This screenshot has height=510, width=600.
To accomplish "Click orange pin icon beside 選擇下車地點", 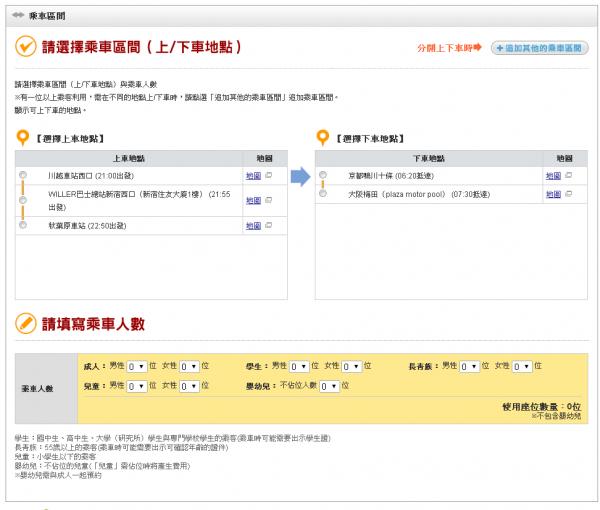I will (x=323, y=138).
